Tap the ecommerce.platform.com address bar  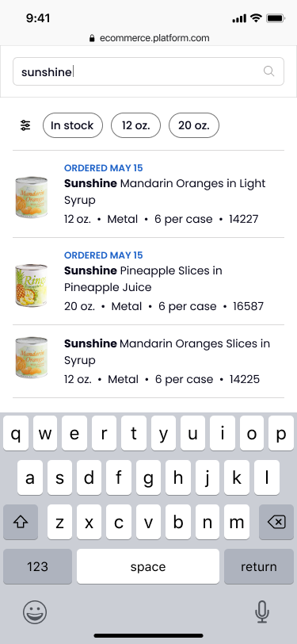click(150, 38)
